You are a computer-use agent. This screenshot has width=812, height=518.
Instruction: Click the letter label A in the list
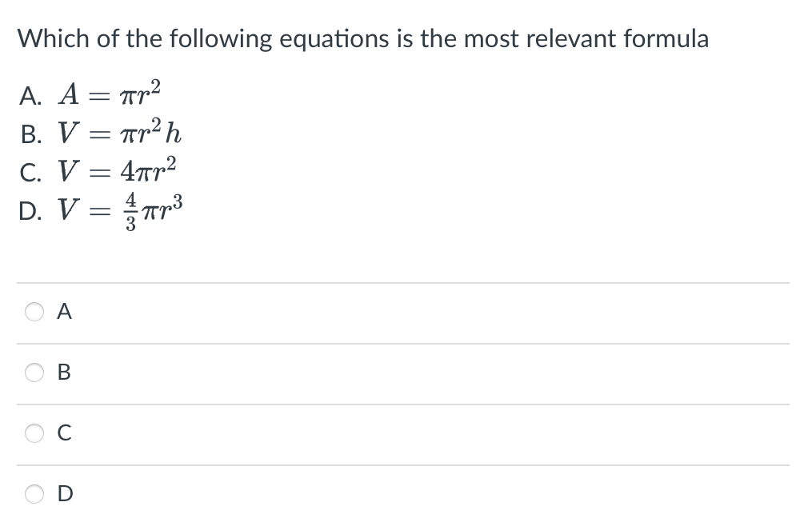point(30,95)
